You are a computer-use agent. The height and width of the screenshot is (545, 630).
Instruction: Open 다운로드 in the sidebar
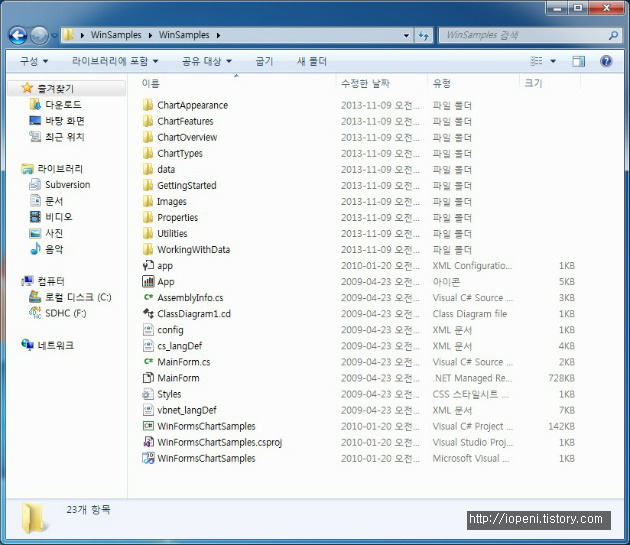63,105
